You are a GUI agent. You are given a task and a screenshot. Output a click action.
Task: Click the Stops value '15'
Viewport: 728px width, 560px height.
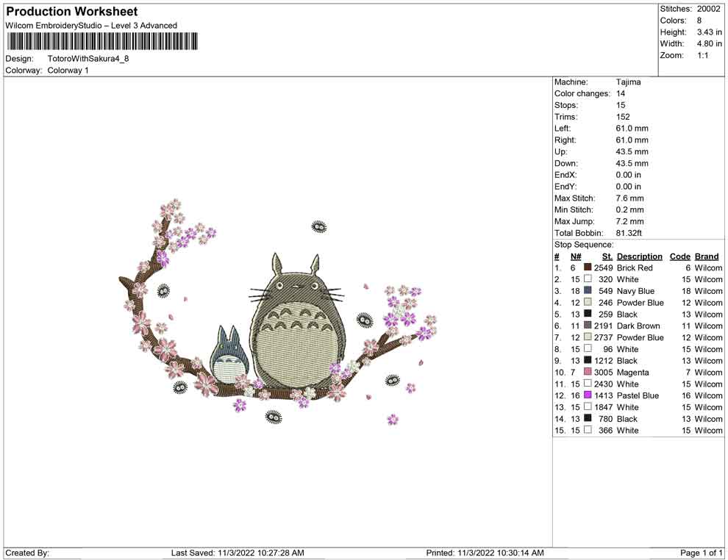click(621, 105)
